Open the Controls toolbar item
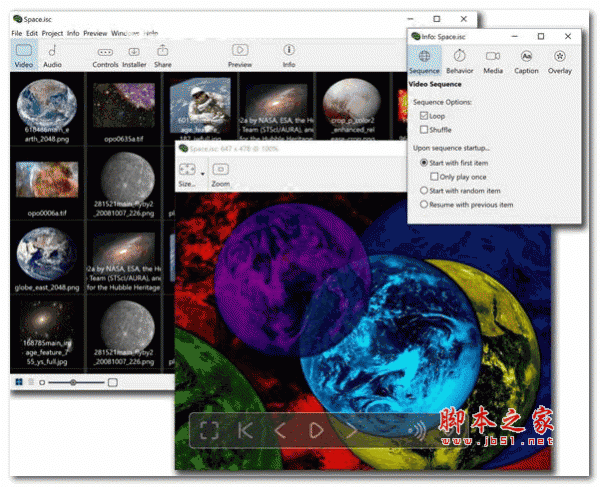Image resolution: width=600 pixels, height=487 pixels. 105,56
